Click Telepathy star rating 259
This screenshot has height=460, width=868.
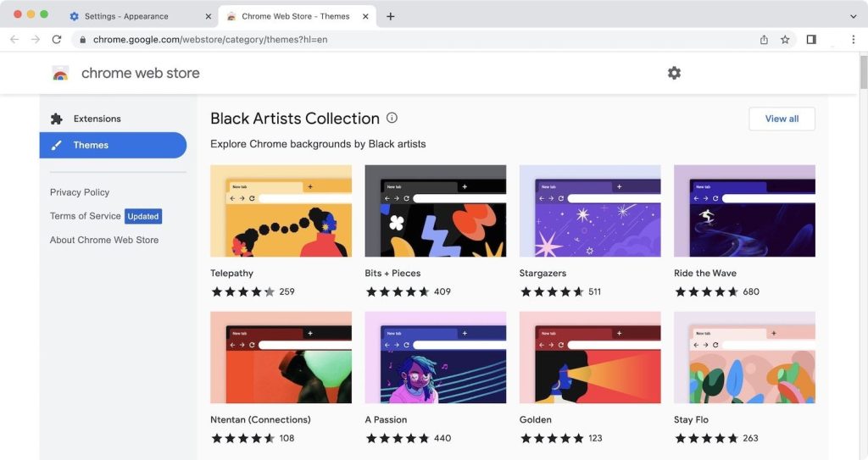click(253, 291)
